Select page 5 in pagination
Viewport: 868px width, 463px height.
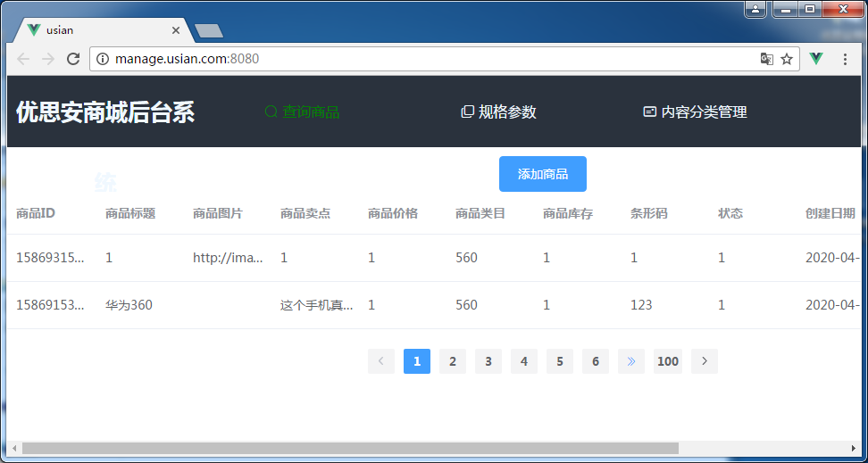click(x=560, y=361)
